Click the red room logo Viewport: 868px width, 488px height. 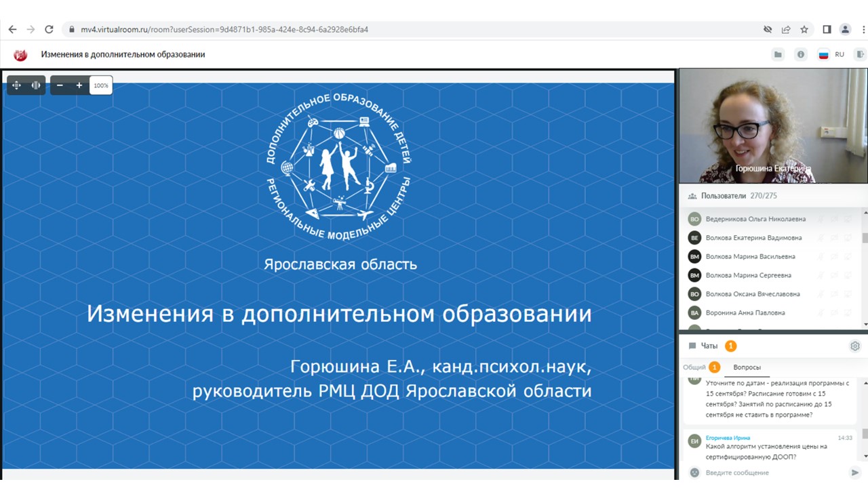20,55
